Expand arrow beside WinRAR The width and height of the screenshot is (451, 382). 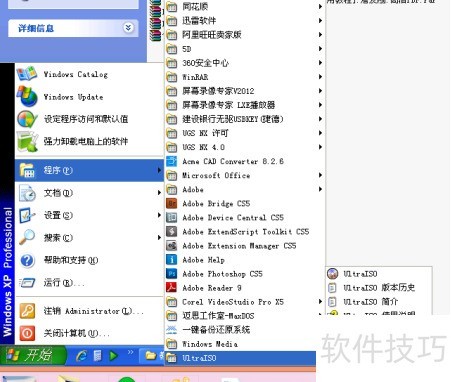pyautogui.click(x=320, y=77)
